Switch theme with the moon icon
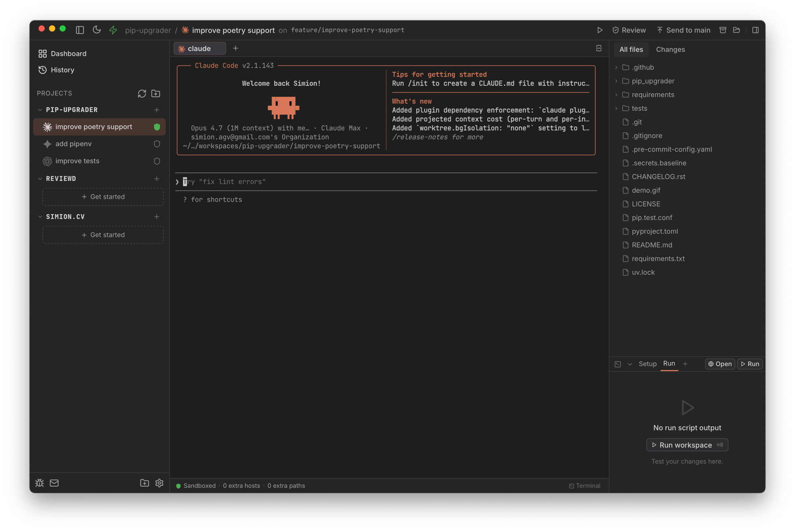The width and height of the screenshot is (795, 532). click(97, 30)
